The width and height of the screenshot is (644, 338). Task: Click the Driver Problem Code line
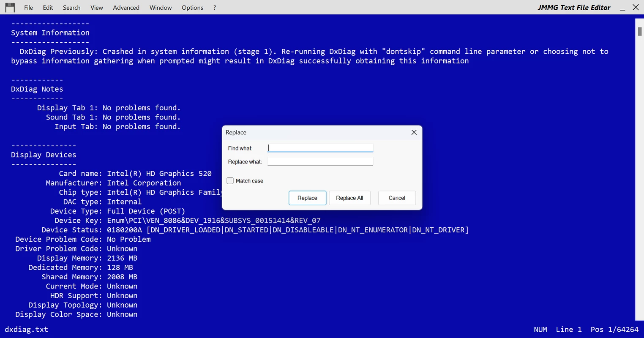tap(76, 248)
